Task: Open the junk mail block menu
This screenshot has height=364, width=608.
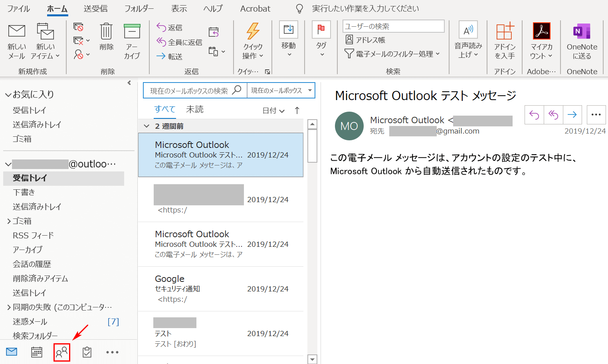Action: coord(81,54)
